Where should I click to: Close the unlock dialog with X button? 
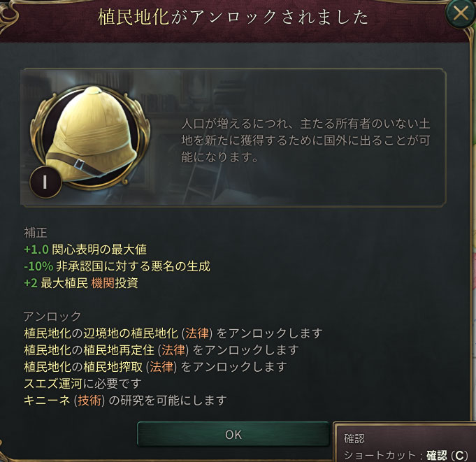[x=461, y=13]
